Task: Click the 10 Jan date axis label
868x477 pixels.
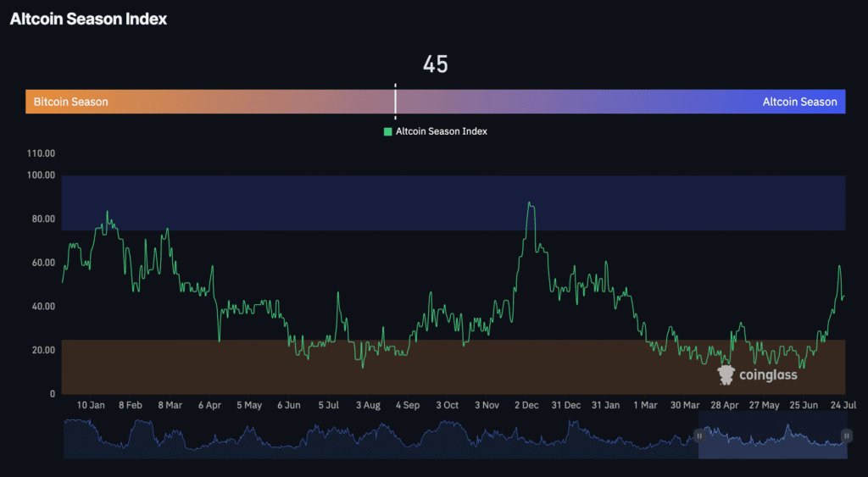Action: tap(91, 405)
